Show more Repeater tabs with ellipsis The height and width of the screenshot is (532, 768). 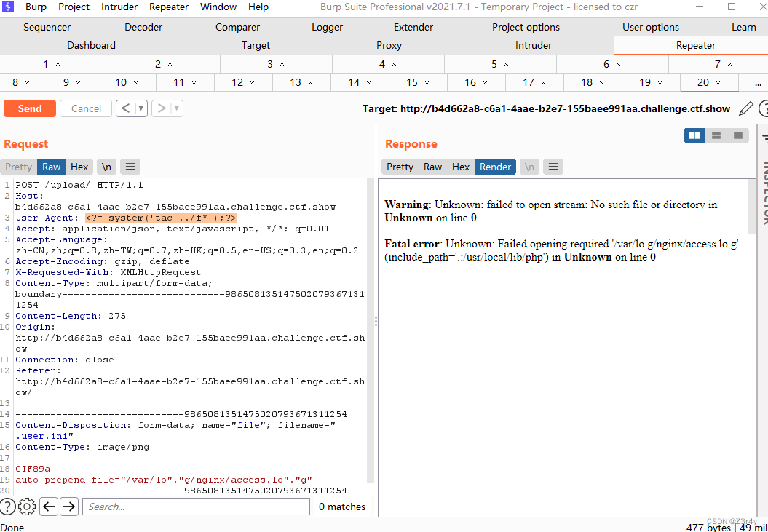tap(759, 83)
